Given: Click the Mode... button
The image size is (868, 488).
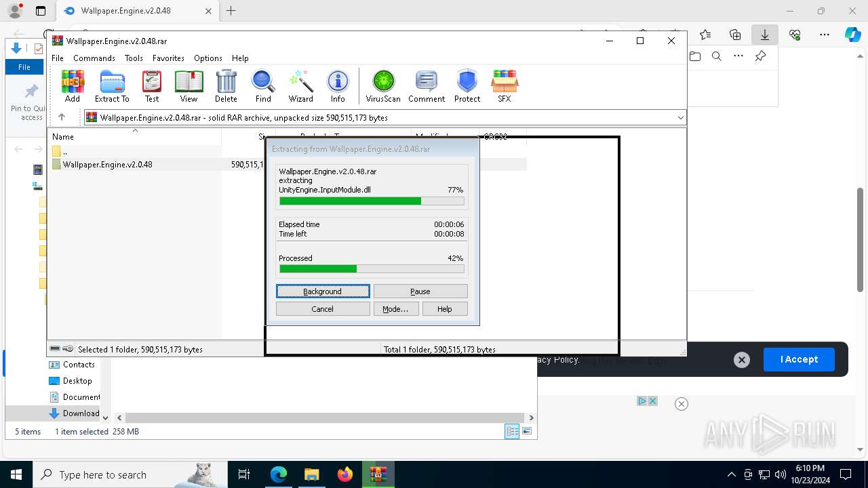Looking at the screenshot, I should coord(395,309).
